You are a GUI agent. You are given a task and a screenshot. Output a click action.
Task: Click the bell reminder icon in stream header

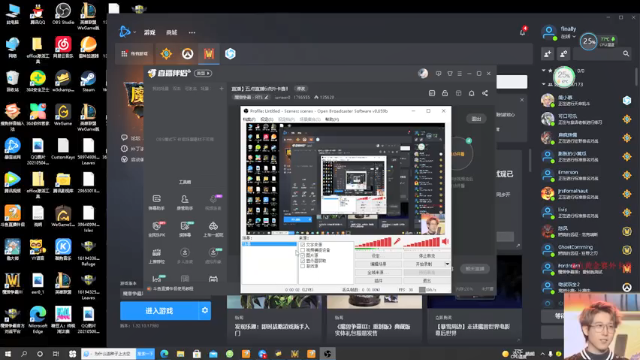tap(471, 93)
